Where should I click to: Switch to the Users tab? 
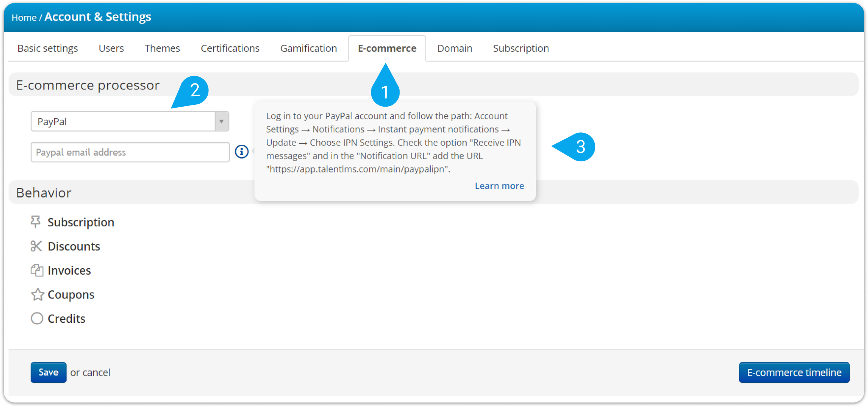[111, 48]
